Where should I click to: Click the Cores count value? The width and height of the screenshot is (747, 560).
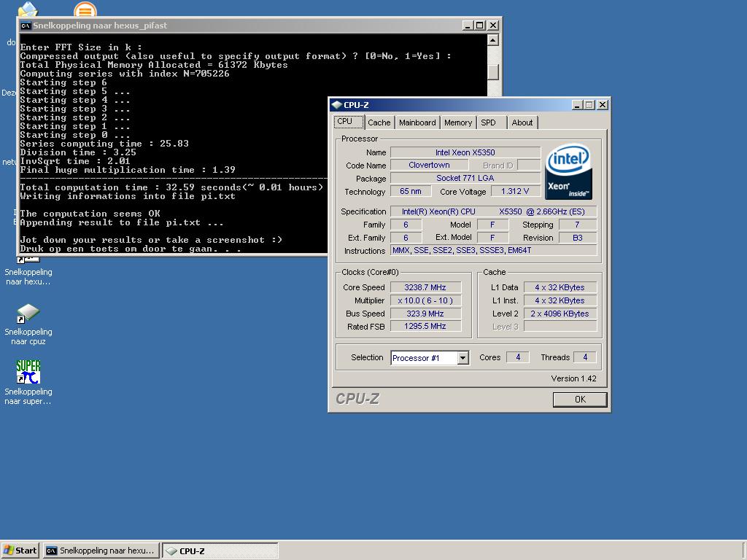tap(518, 357)
